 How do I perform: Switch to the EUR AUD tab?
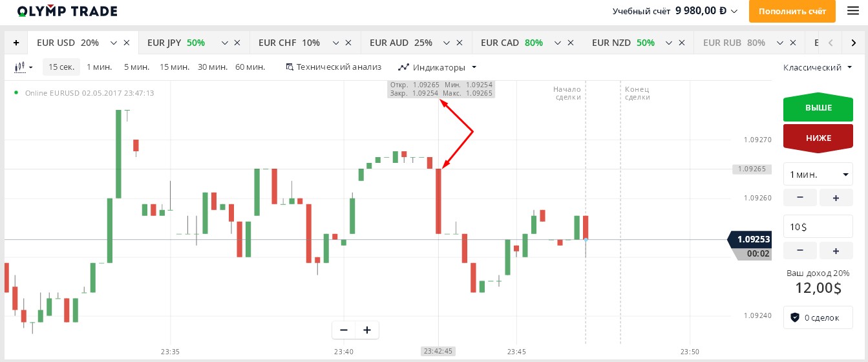401,43
